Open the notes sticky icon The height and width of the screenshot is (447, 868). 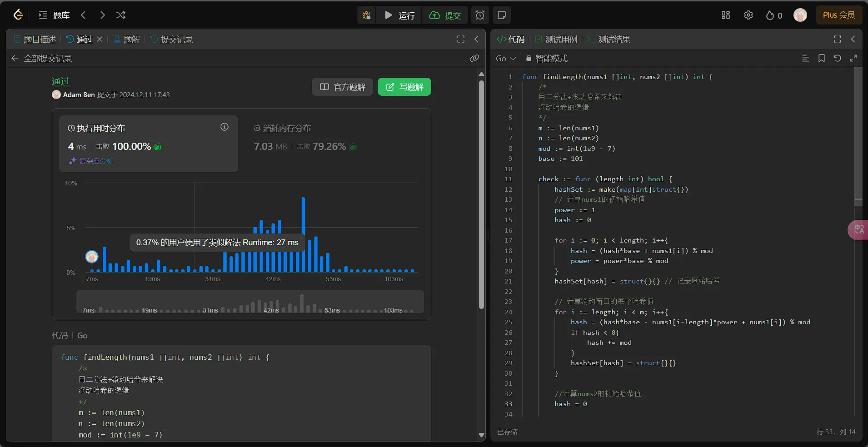pos(502,15)
